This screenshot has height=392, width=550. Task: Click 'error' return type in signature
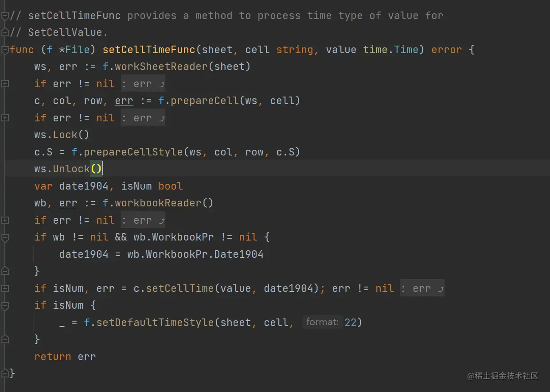447,50
